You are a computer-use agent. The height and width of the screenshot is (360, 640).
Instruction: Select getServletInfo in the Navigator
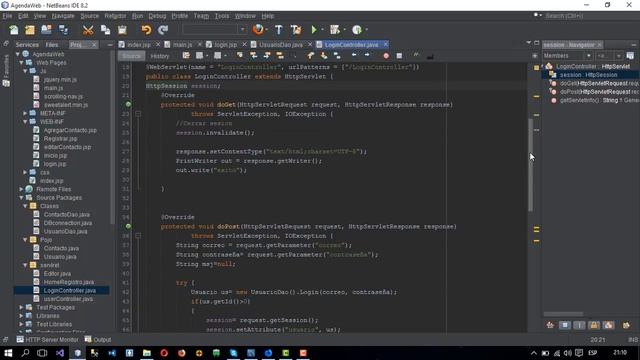coord(595,100)
